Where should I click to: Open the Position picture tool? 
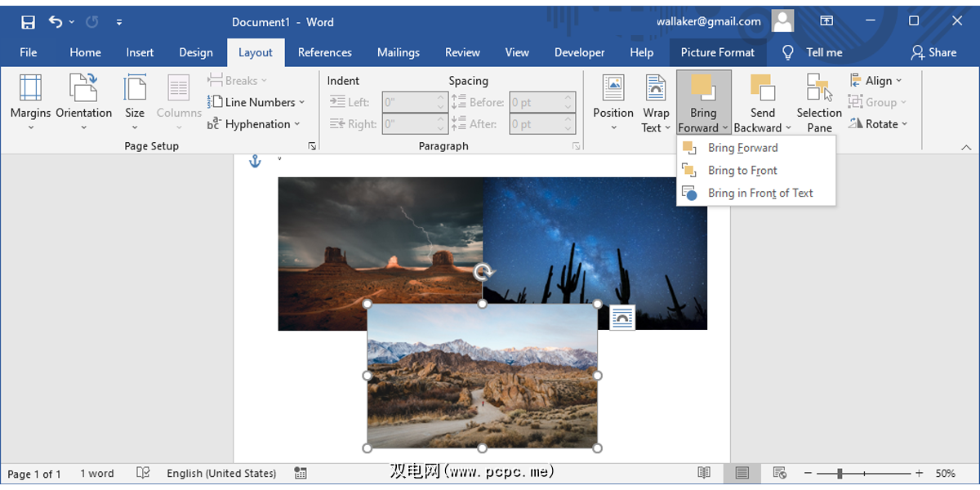click(x=612, y=88)
